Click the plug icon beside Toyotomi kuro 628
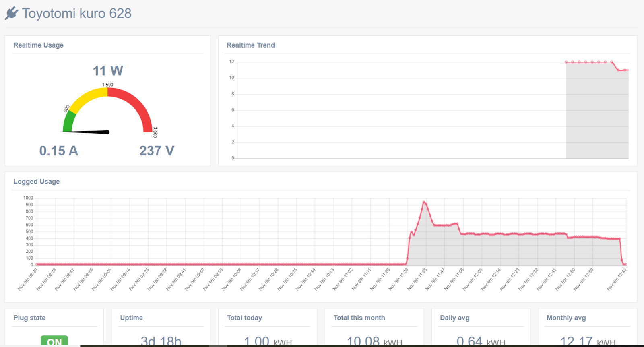 tap(12, 13)
